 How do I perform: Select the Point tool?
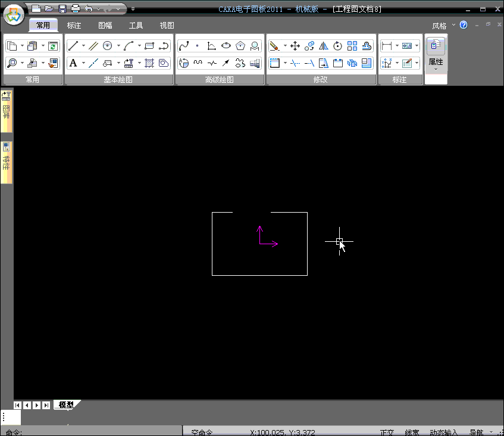pos(198,46)
